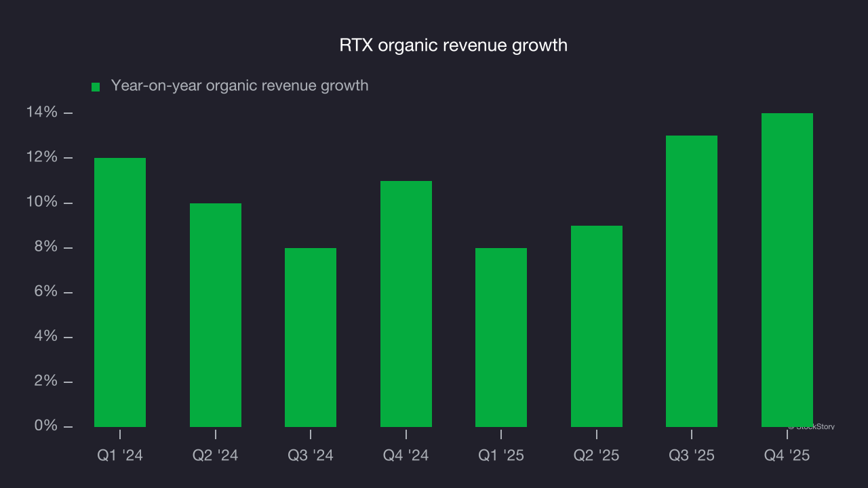Click the Q3 '25 bar

(x=692, y=281)
